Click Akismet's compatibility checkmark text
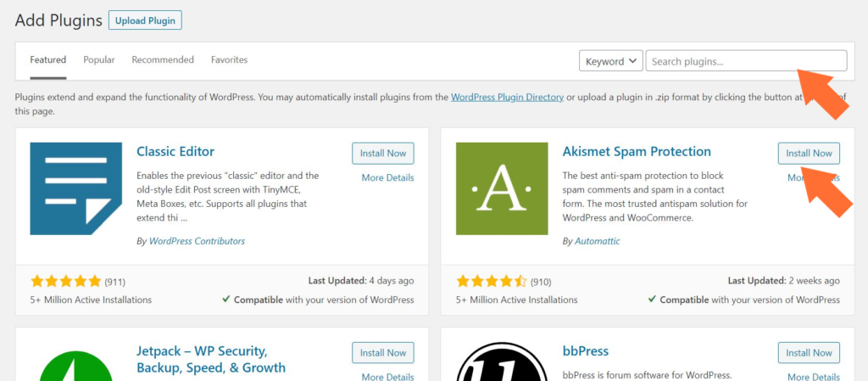The image size is (868, 381). pos(744,300)
